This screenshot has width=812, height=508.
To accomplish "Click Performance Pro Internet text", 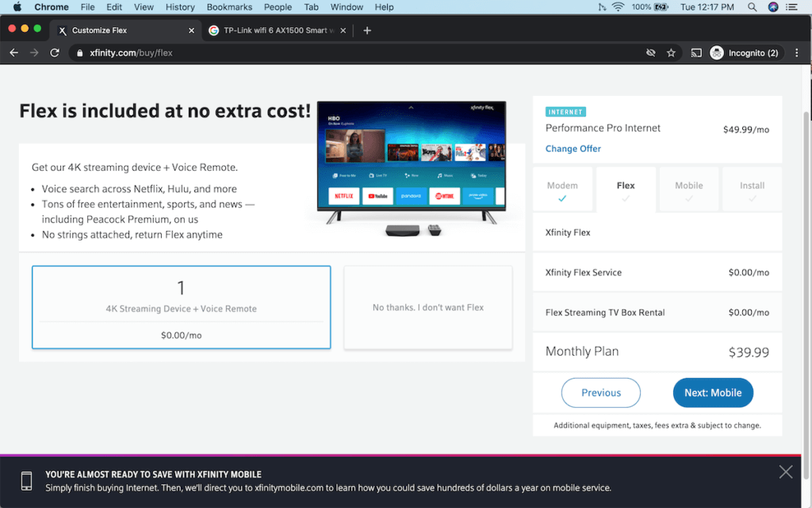I will click(603, 128).
